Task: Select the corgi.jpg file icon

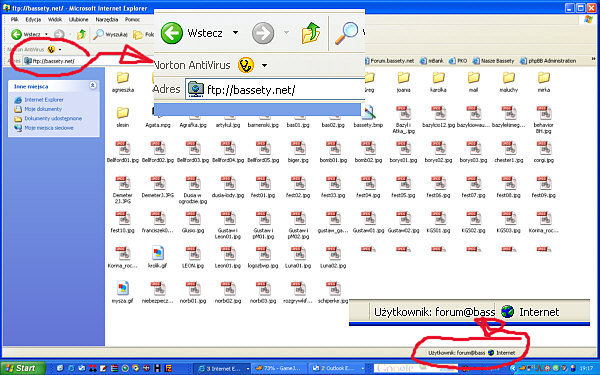Action: [x=544, y=148]
